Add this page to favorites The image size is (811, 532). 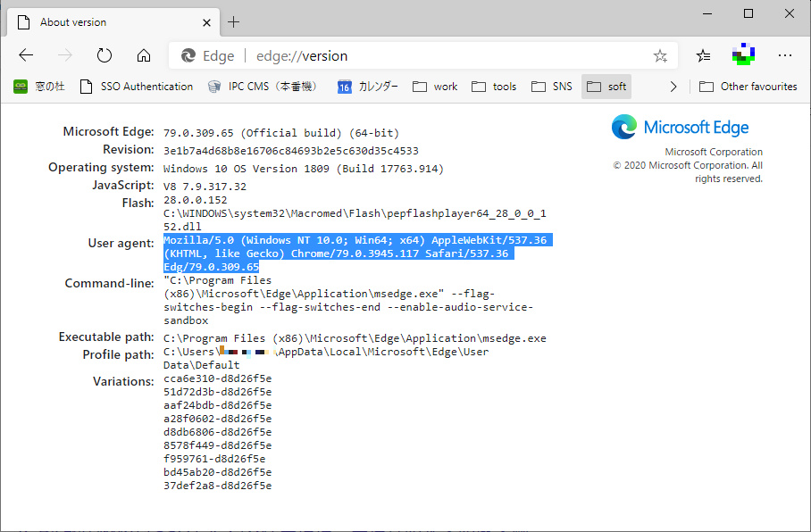(x=660, y=55)
